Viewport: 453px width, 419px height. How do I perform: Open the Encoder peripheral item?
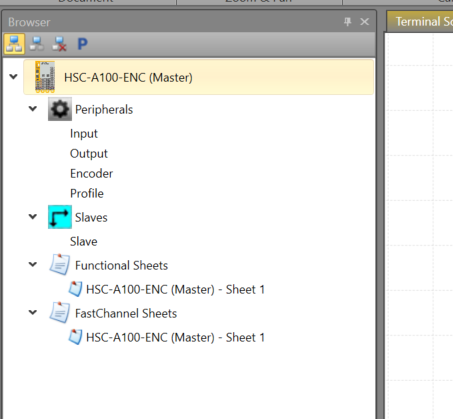[x=91, y=174]
